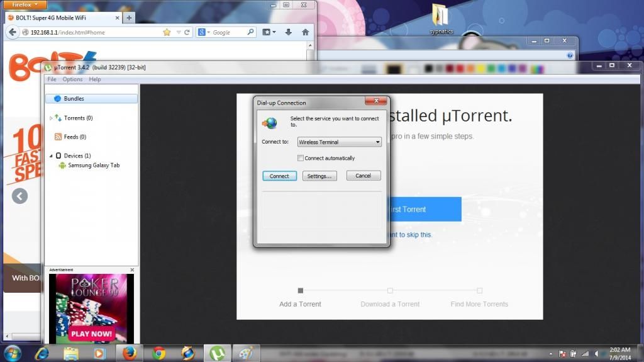The height and width of the screenshot is (362, 644).
Task: Expand the Torrents tree node
Action: tap(51, 118)
